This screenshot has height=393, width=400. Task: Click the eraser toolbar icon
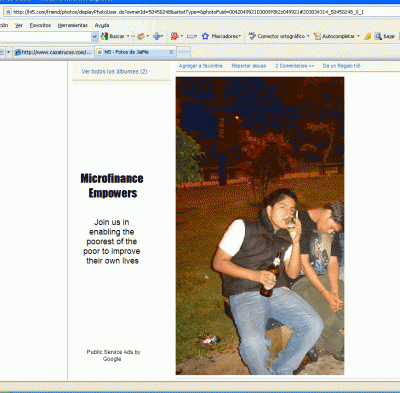tap(141, 36)
